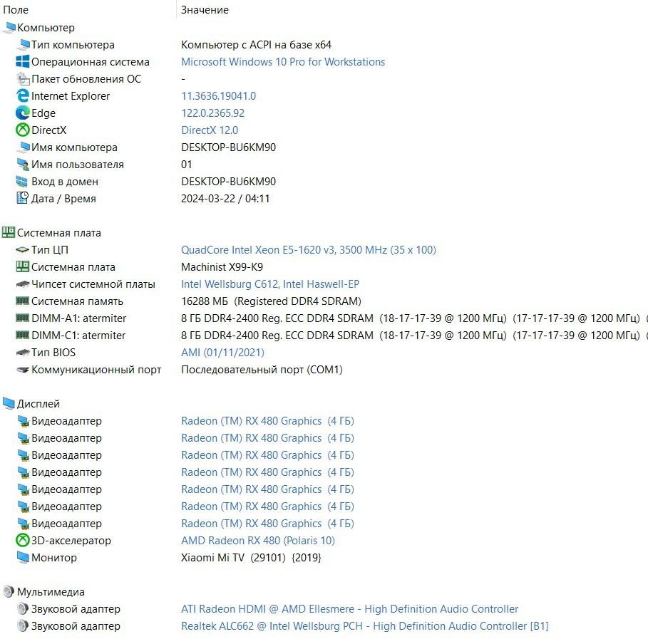Click the Монитор icon
648x644 pixels.
(x=23, y=557)
